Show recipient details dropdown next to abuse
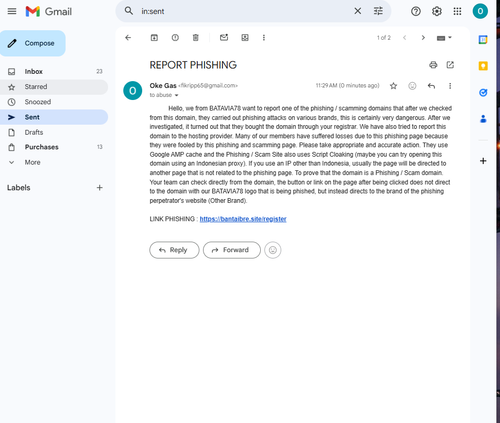 (x=177, y=95)
